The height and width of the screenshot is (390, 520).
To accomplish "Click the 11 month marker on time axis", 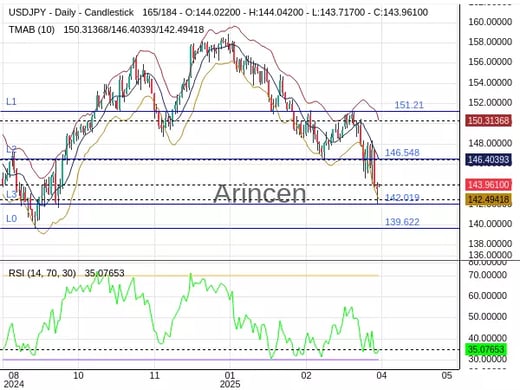I will [154, 376].
